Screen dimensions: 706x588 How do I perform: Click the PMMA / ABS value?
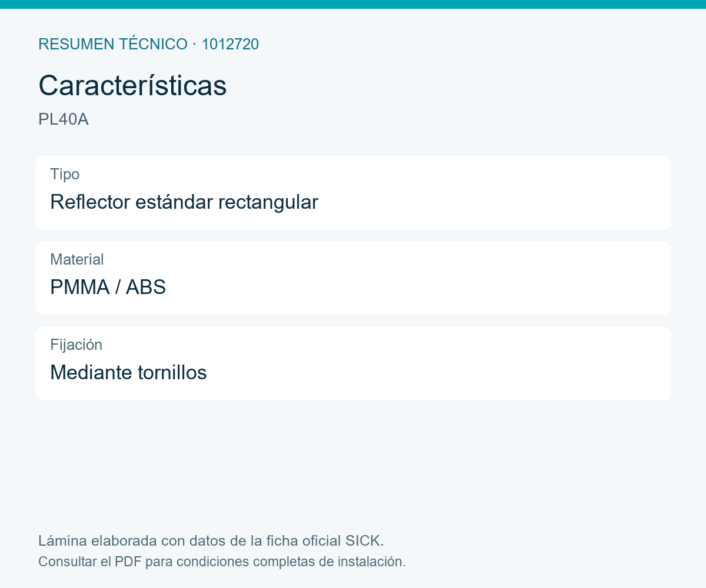108,287
